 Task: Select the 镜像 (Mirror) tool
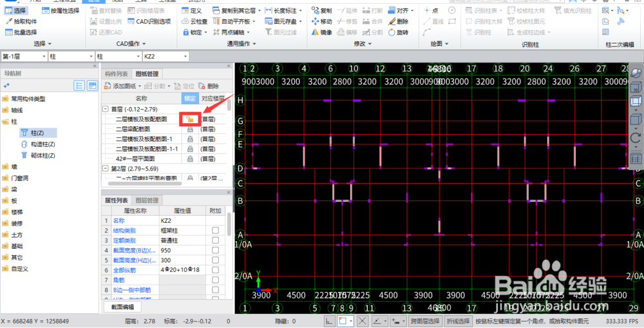[x=321, y=32]
